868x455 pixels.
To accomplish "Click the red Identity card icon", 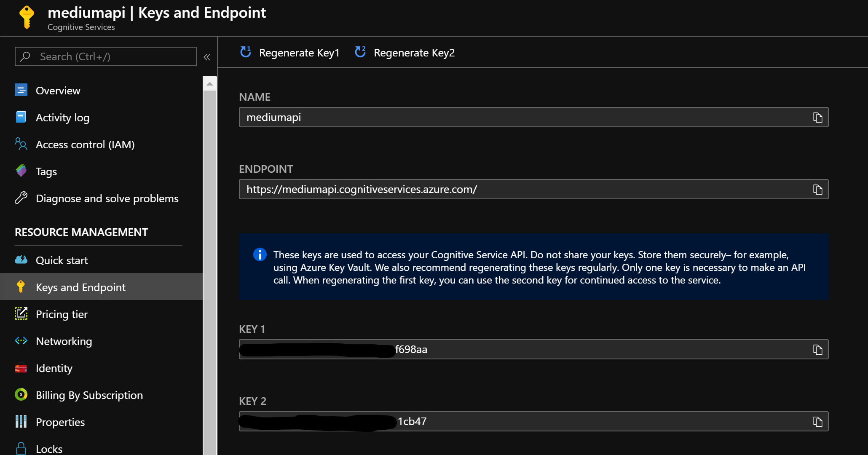I will click(x=21, y=369).
